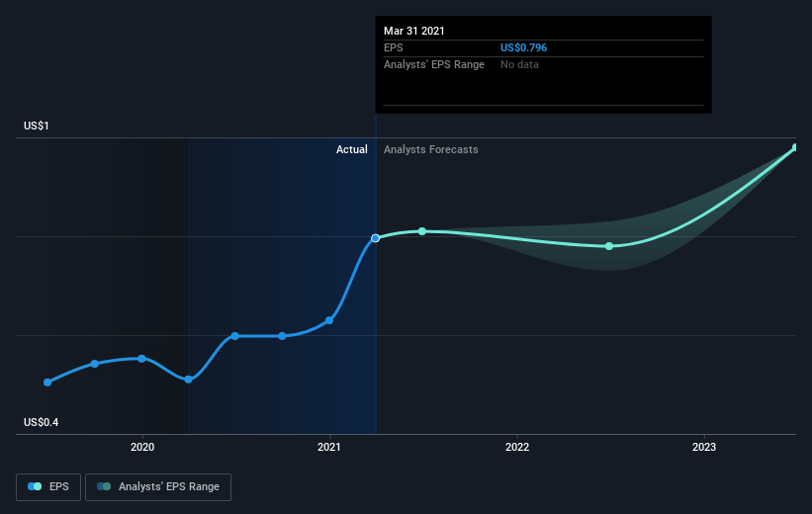Image resolution: width=812 pixels, height=514 pixels.
Task: Click the US$0.796 EPS value in tooltip
Action: click(x=523, y=47)
